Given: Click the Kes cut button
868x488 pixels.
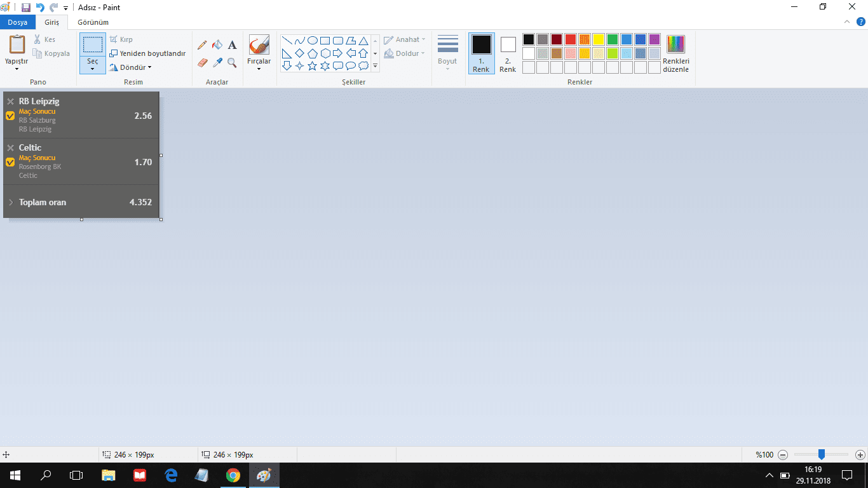Looking at the screenshot, I should (x=44, y=39).
